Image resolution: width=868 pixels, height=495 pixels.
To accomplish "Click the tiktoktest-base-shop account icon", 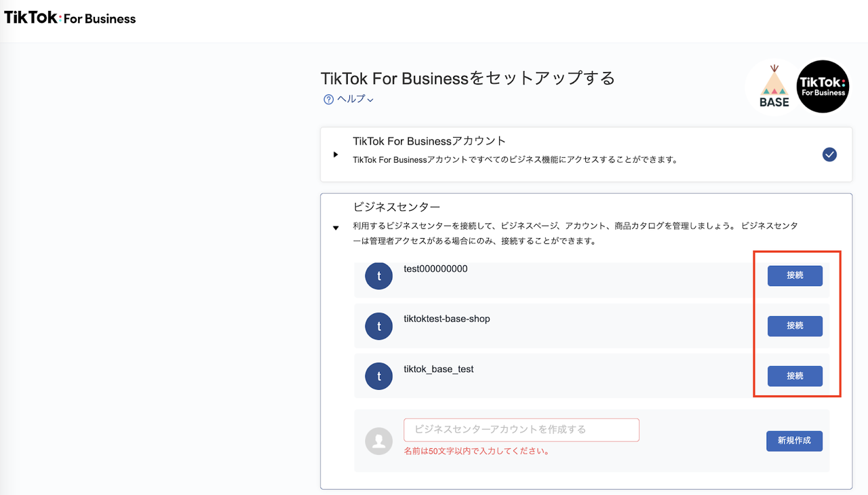I will click(378, 326).
